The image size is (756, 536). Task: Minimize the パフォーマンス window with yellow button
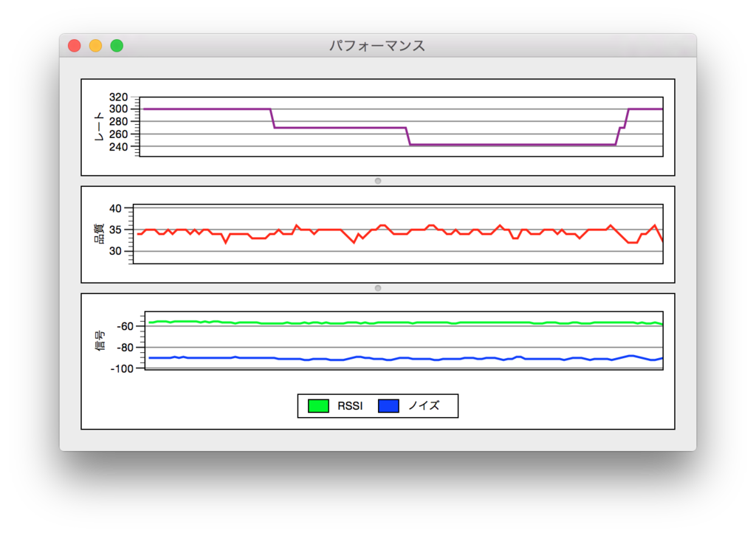tap(95, 46)
